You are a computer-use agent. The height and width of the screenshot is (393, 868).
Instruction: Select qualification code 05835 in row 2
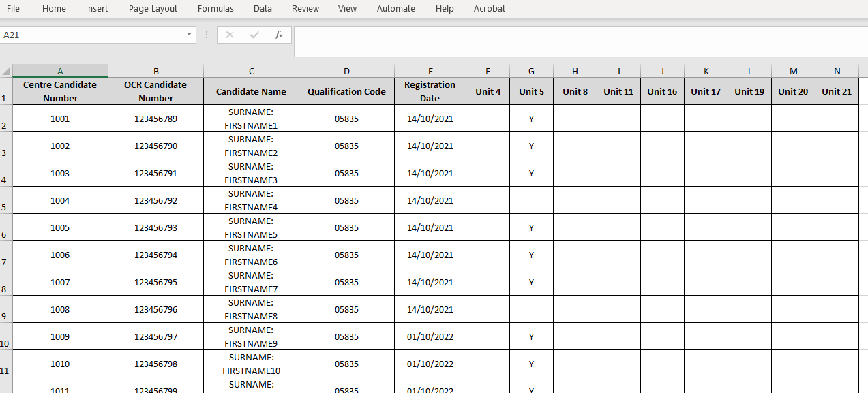346,119
